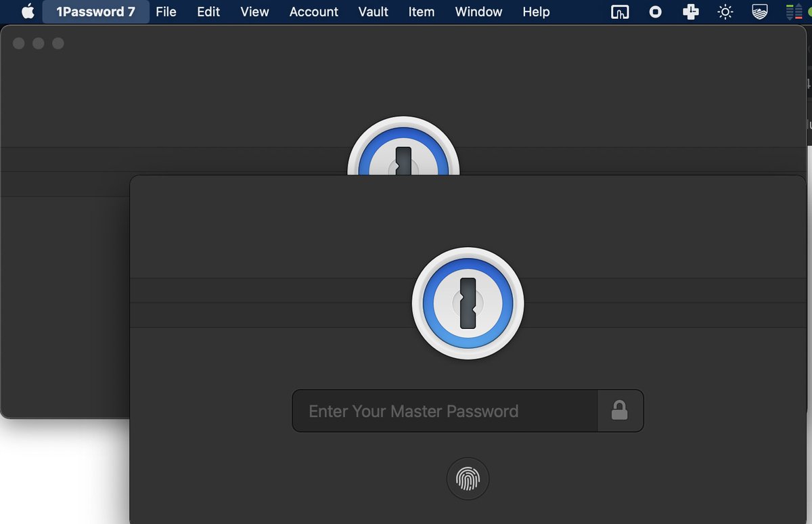Click the 1Password logo in the back window

(403, 146)
